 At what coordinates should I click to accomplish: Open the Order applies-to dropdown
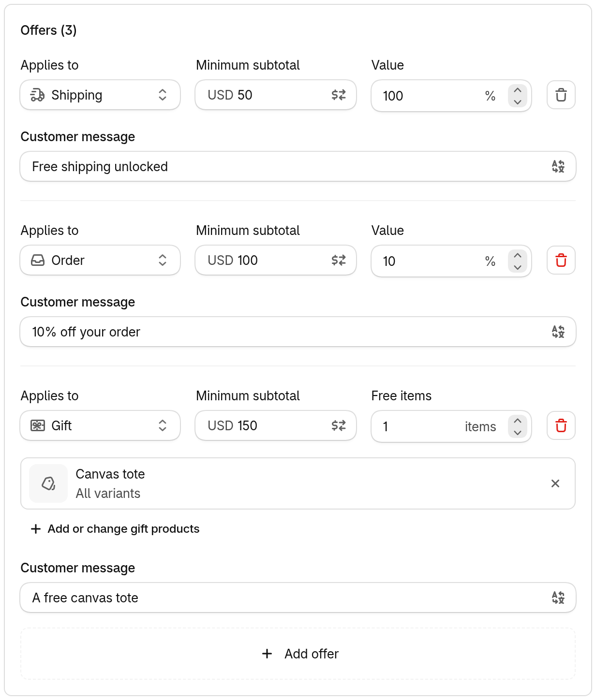point(100,260)
